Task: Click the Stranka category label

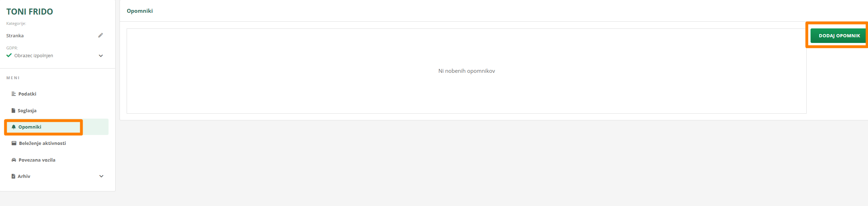Action: (15, 36)
